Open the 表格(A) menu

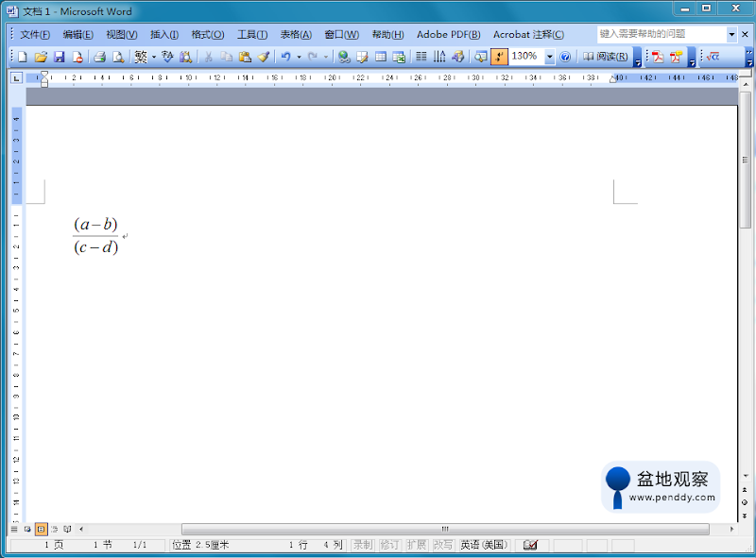tap(296, 35)
